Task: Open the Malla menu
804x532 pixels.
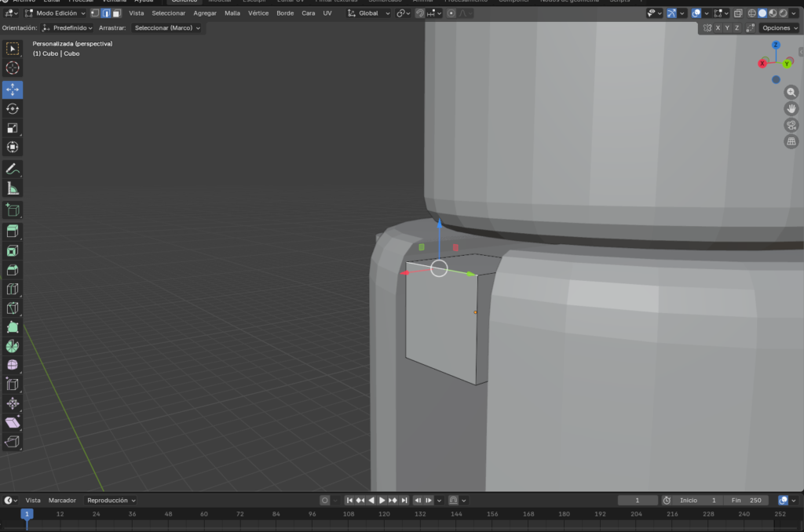Action: pyautogui.click(x=232, y=13)
